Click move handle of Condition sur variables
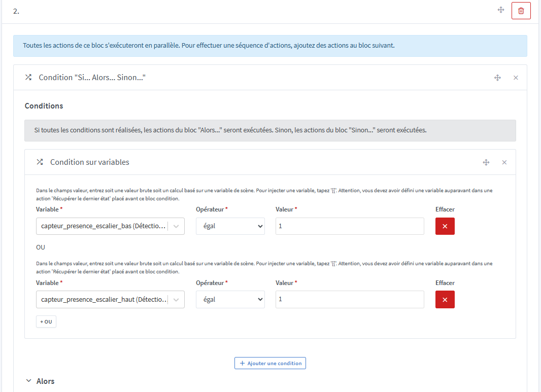 tap(486, 162)
